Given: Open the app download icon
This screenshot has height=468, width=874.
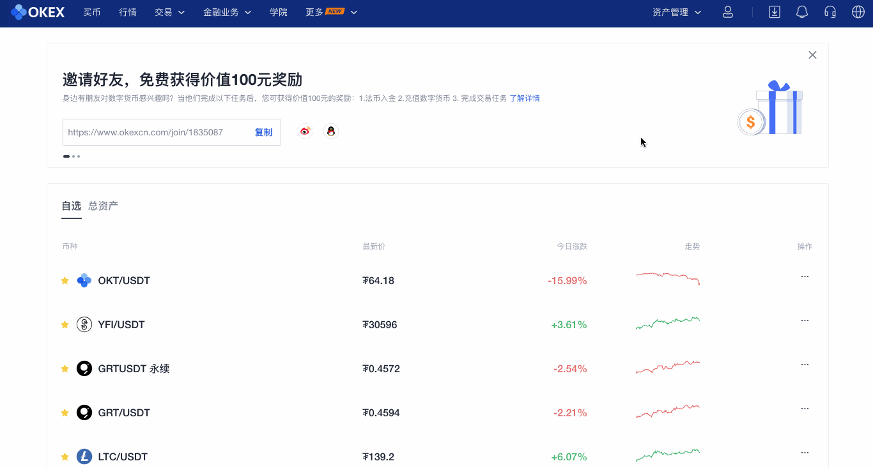Looking at the screenshot, I should coord(774,12).
